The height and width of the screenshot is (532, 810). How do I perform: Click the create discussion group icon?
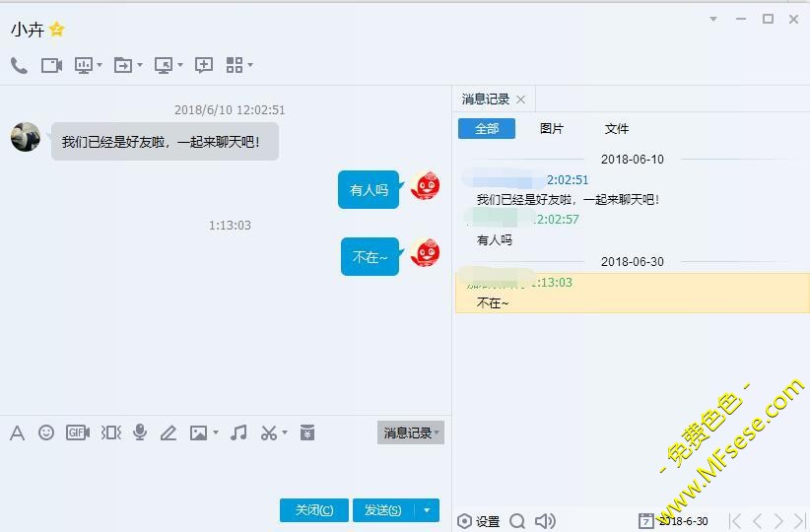tap(204, 66)
